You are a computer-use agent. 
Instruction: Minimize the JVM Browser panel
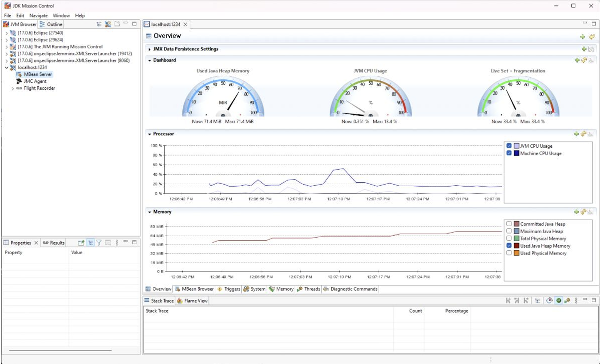126,23
